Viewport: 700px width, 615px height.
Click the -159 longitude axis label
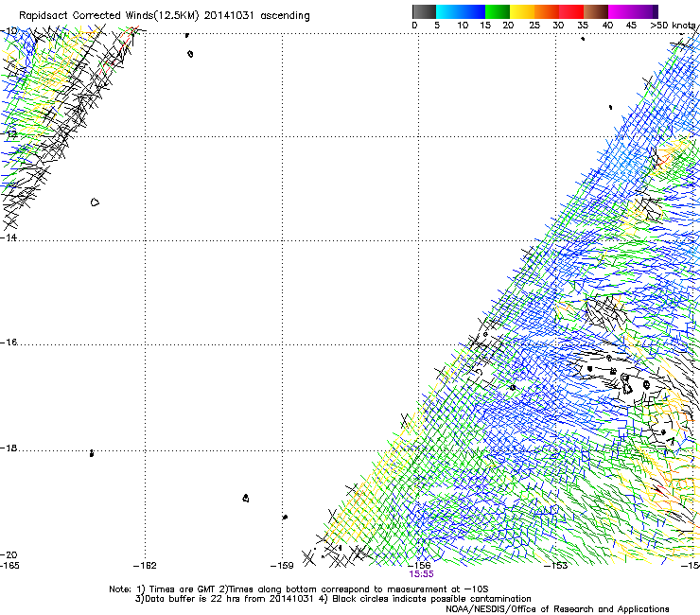282,566
